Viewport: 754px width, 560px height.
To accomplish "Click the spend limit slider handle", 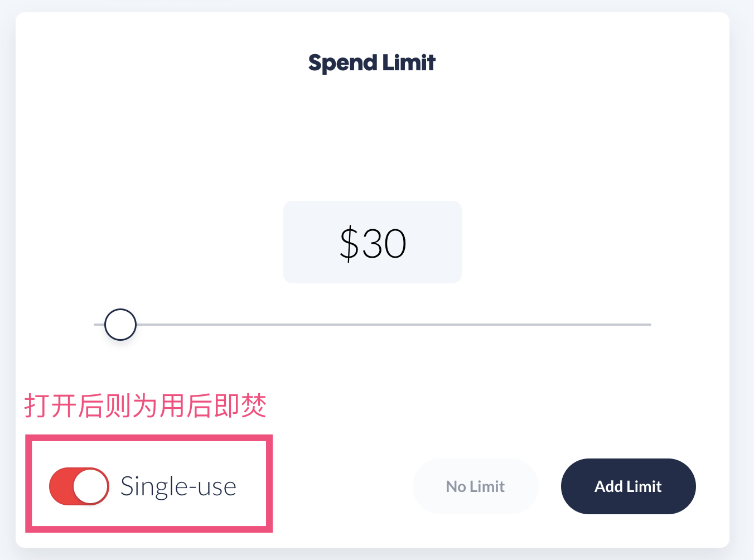I will point(119,324).
